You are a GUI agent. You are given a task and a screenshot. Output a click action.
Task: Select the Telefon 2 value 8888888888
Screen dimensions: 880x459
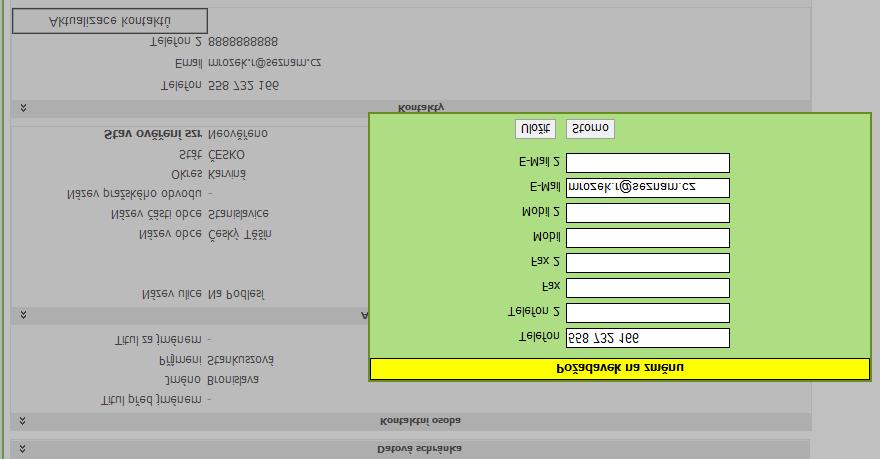pyautogui.click(x=243, y=42)
